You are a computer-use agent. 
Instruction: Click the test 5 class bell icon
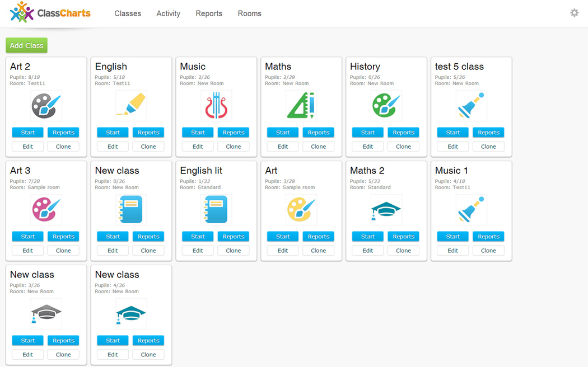point(471,106)
